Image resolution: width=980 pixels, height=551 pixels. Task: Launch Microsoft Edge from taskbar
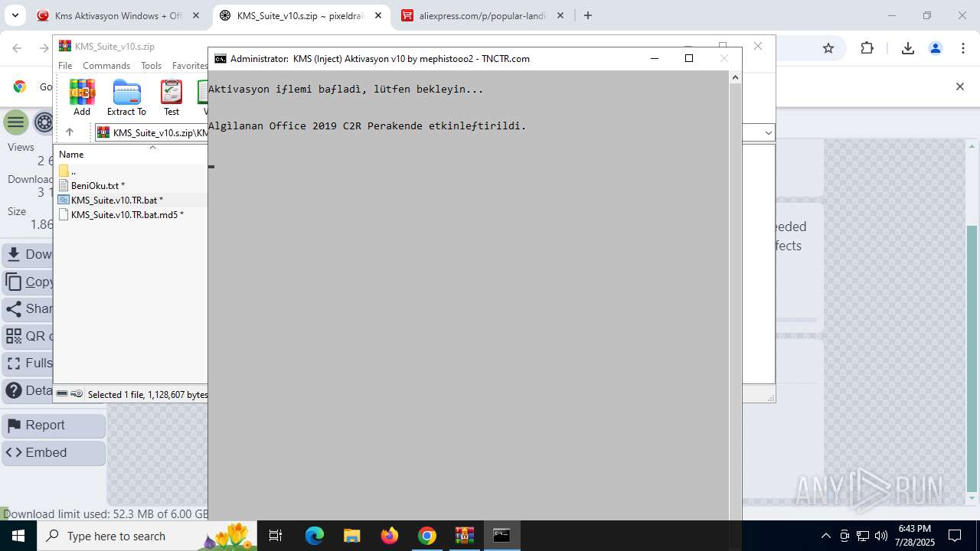click(x=315, y=536)
